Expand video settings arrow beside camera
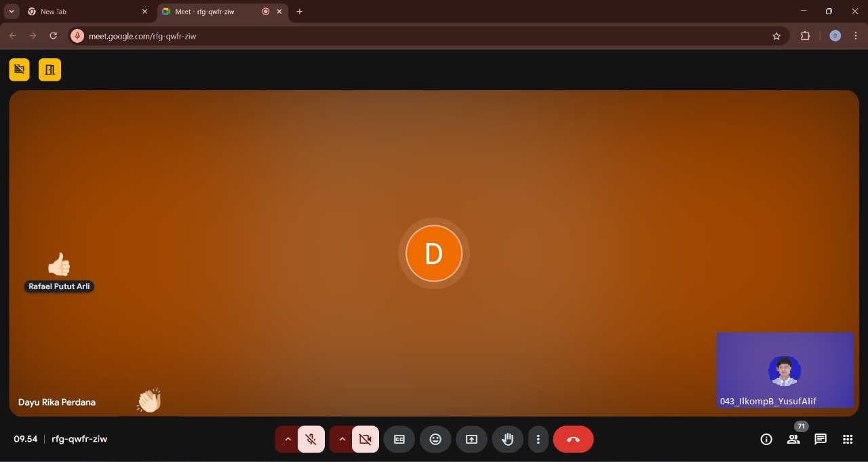Viewport: 868px width, 462px height. pyautogui.click(x=342, y=440)
